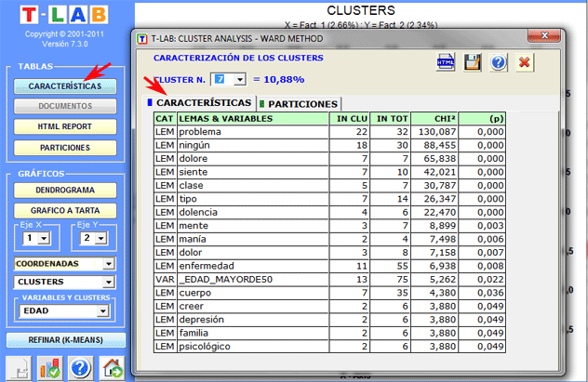Select the 'siente' lemma cell
This screenshot has height=382, width=588.
(x=253, y=172)
